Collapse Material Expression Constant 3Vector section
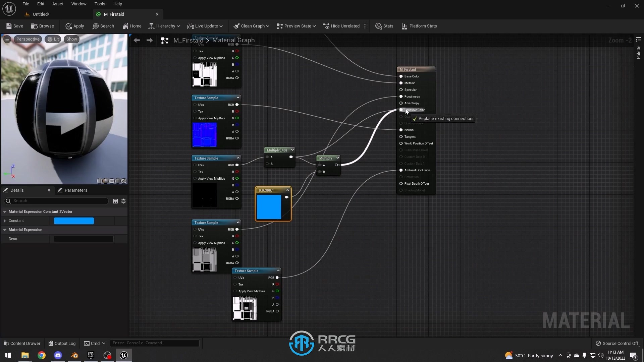Image resolution: width=644 pixels, height=362 pixels. 5,212
